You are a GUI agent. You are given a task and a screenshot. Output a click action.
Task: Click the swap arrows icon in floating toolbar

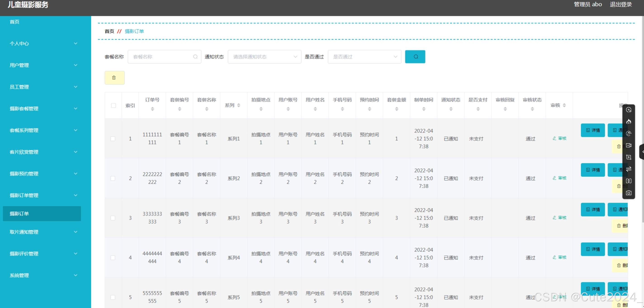[628, 169]
